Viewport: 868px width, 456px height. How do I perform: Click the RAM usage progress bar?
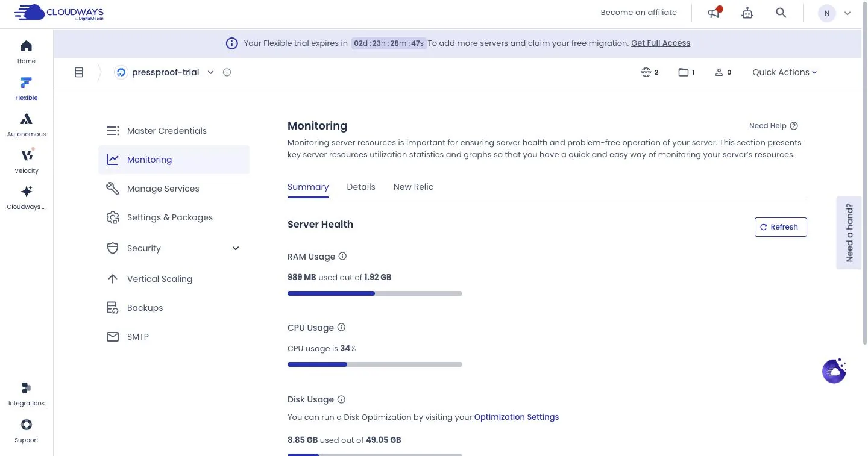click(x=375, y=293)
